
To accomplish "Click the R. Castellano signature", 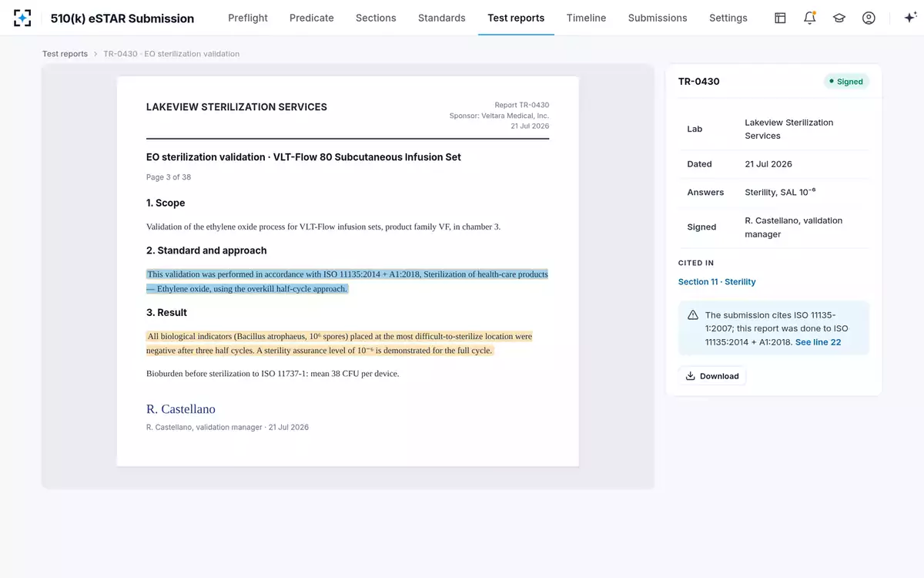I will pos(181,409).
